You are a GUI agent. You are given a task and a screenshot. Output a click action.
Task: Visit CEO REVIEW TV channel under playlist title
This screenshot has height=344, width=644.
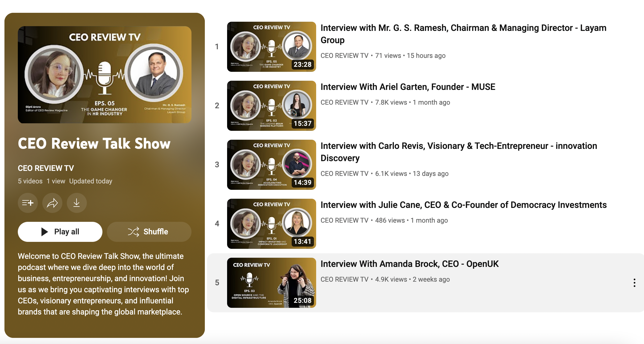[x=46, y=168]
